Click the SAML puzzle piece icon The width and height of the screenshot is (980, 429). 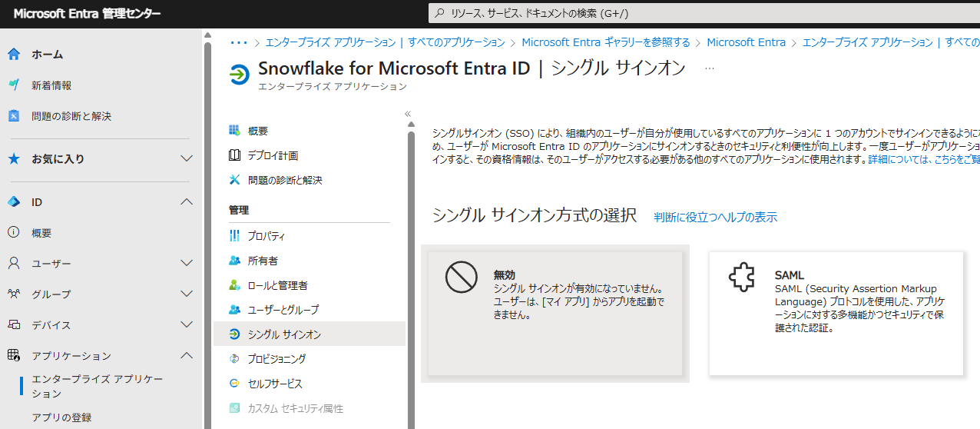coord(742,278)
